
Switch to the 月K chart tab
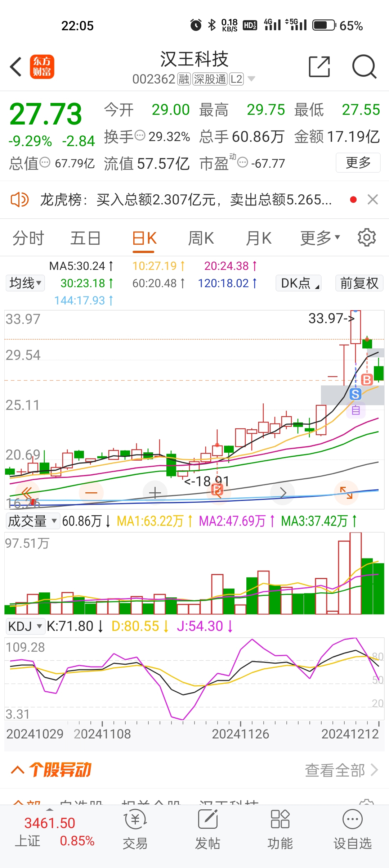pos(259,238)
